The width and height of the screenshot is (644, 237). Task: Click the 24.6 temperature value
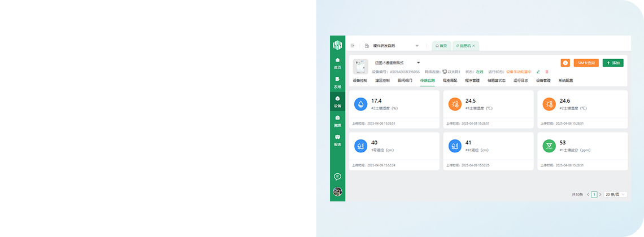565,101
